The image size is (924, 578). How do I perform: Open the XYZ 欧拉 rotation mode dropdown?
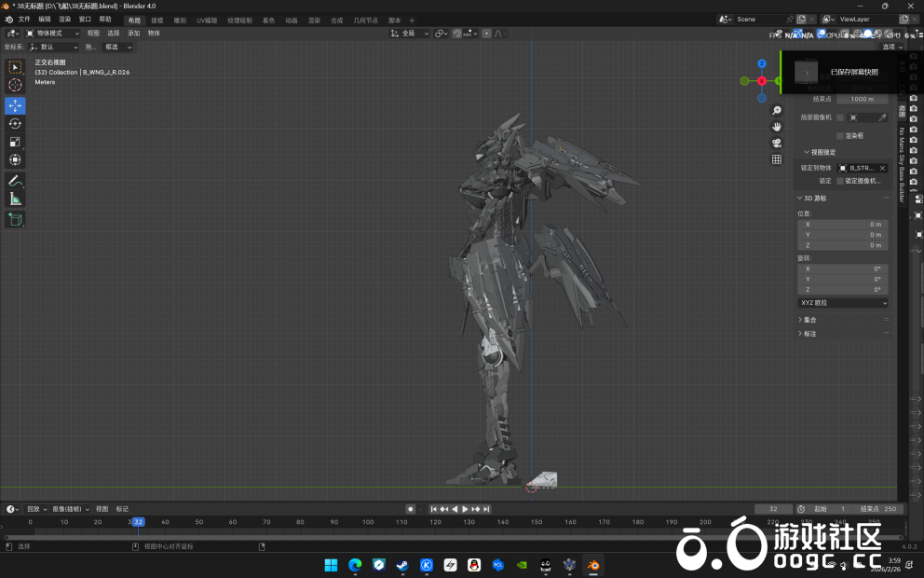[x=843, y=303]
